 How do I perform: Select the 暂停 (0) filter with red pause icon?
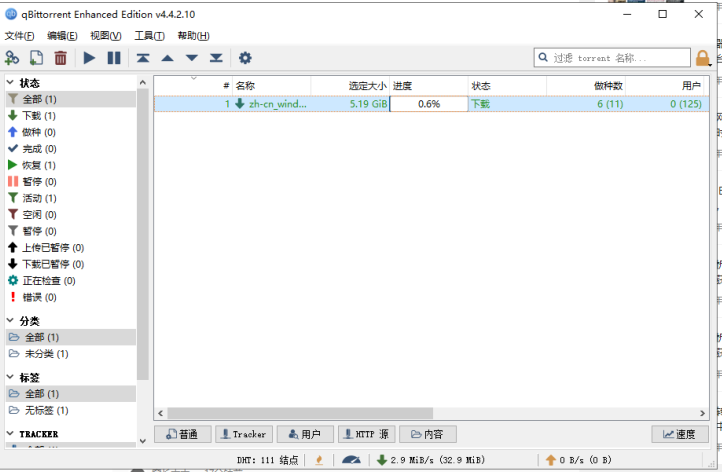tap(71, 182)
